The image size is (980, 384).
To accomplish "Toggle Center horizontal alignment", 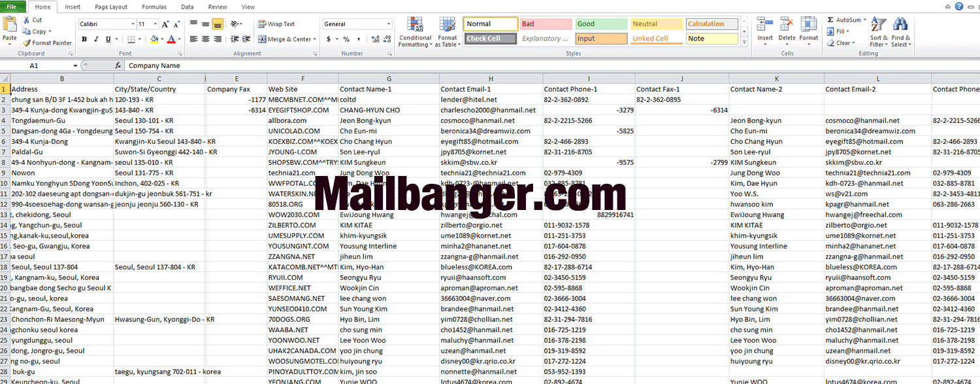I will tap(205, 39).
